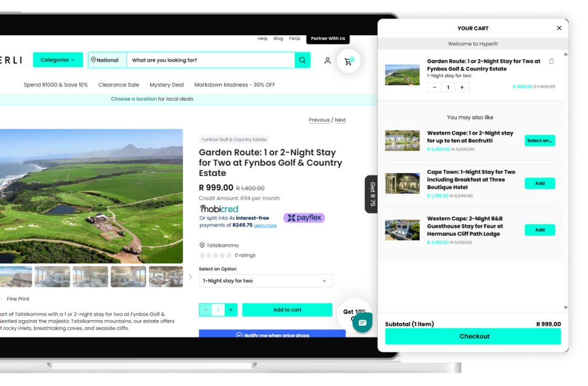Viewport: 588px width, 386px height.
Task: Decrease cart item quantity
Action: pyautogui.click(x=435, y=87)
